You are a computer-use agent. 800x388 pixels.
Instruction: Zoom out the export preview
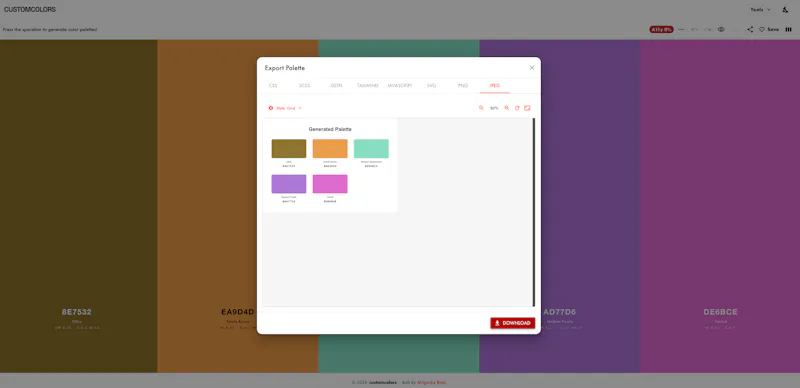481,108
